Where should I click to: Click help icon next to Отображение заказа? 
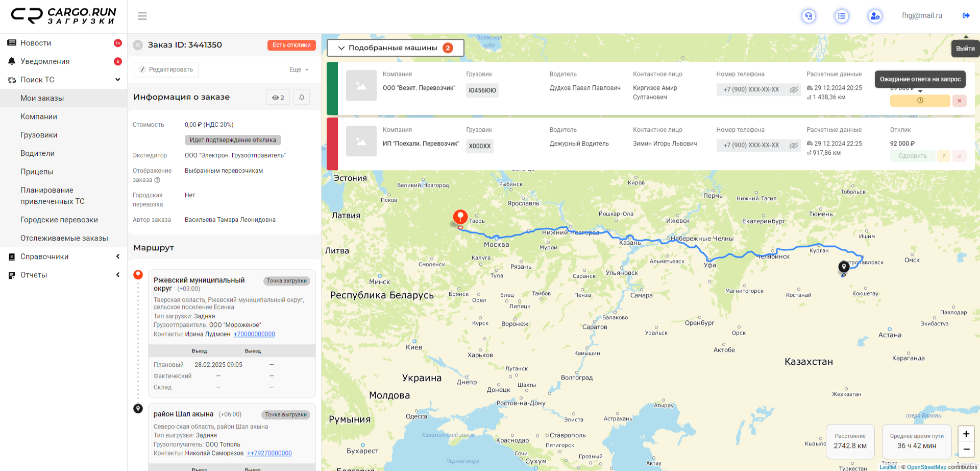(x=157, y=180)
